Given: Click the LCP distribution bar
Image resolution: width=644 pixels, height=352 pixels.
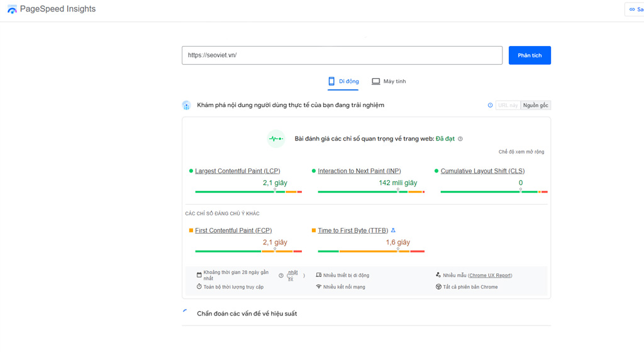Looking at the screenshot, I should coord(248,191).
